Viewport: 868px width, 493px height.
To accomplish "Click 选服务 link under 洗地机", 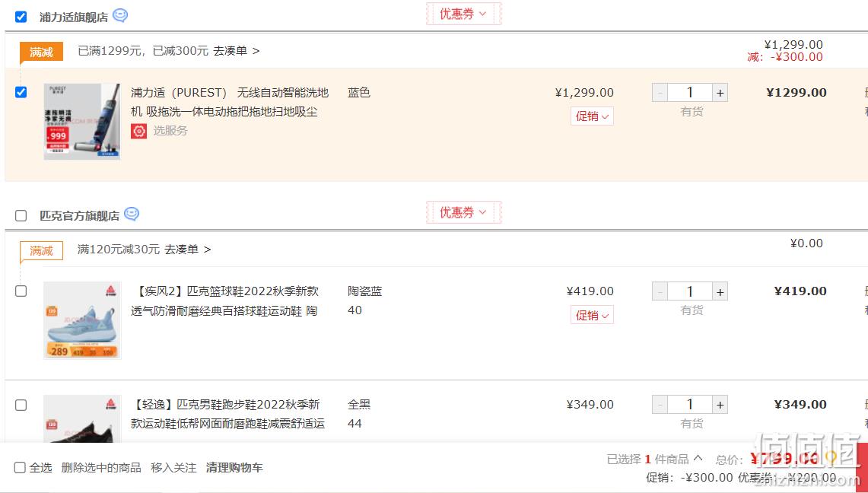I will [170, 131].
